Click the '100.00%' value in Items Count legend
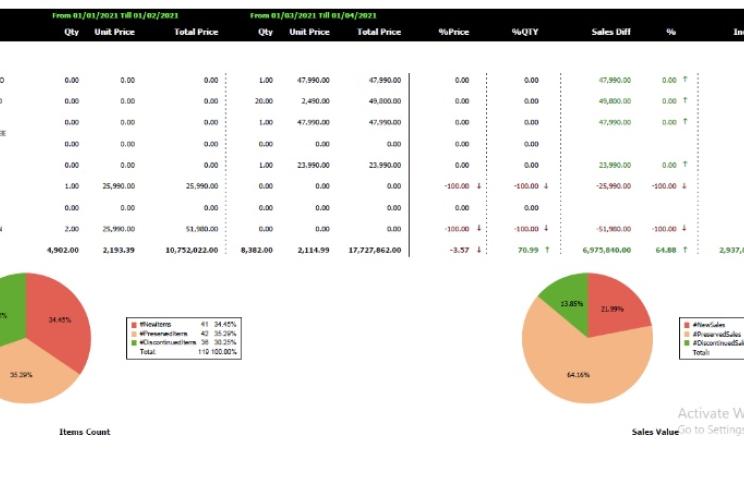 click(x=223, y=352)
